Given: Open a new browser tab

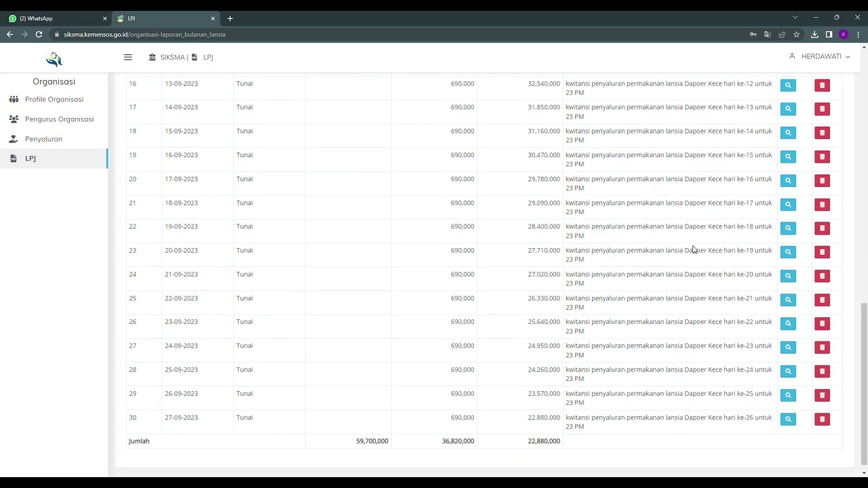Looking at the screenshot, I should click(x=230, y=18).
